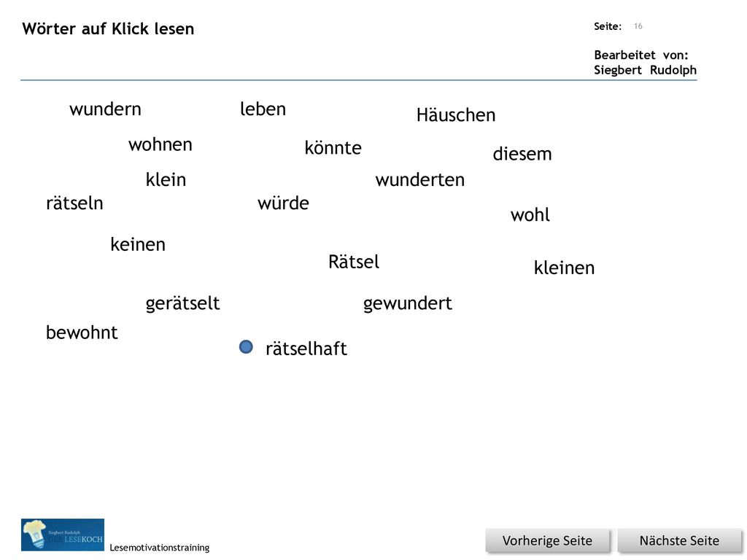The width and height of the screenshot is (747, 560).
Task: Select the word gerätselt
Action: (183, 304)
